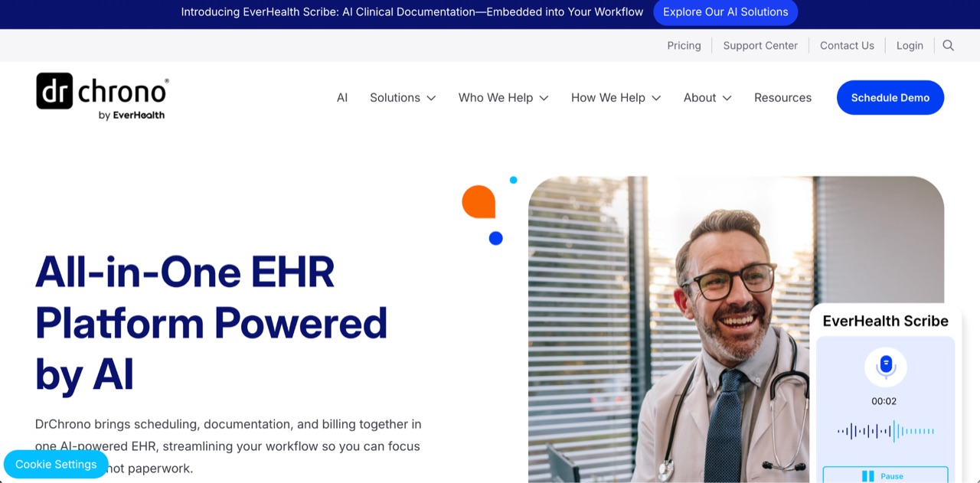
Task: Open the Login link
Action: click(x=910, y=45)
